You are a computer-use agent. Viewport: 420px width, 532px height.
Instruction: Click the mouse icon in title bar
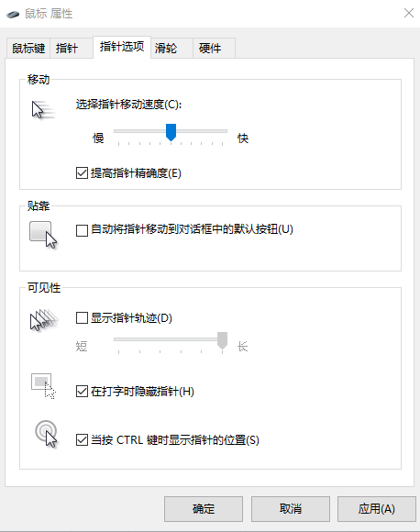tap(13, 15)
